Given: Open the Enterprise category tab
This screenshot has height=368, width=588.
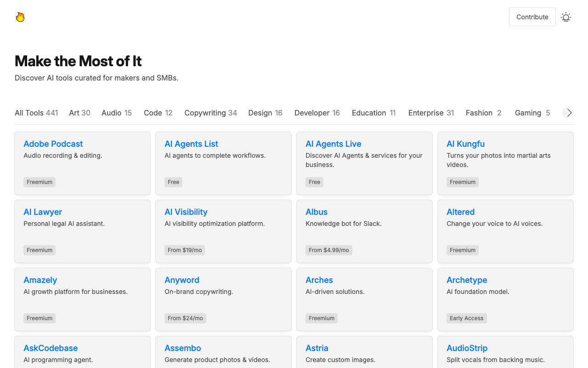Looking at the screenshot, I should (x=431, y=113).
